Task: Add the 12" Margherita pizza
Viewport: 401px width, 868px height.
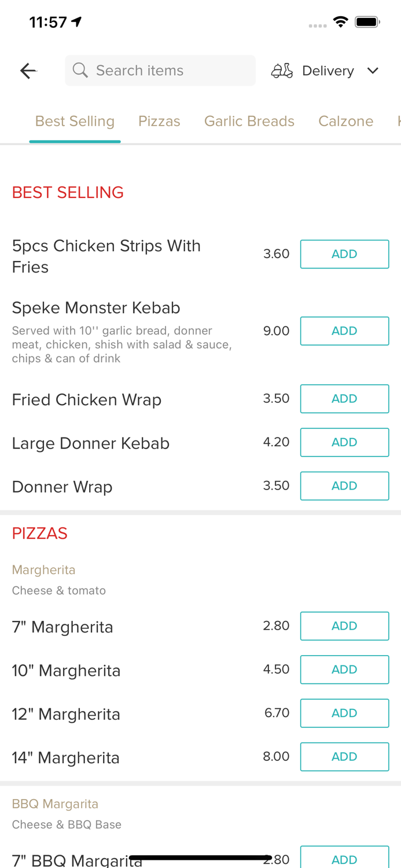Action: 344,713
